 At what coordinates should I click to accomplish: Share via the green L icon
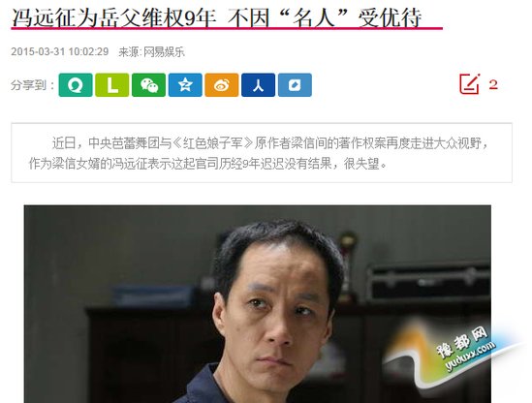[112, 85]
